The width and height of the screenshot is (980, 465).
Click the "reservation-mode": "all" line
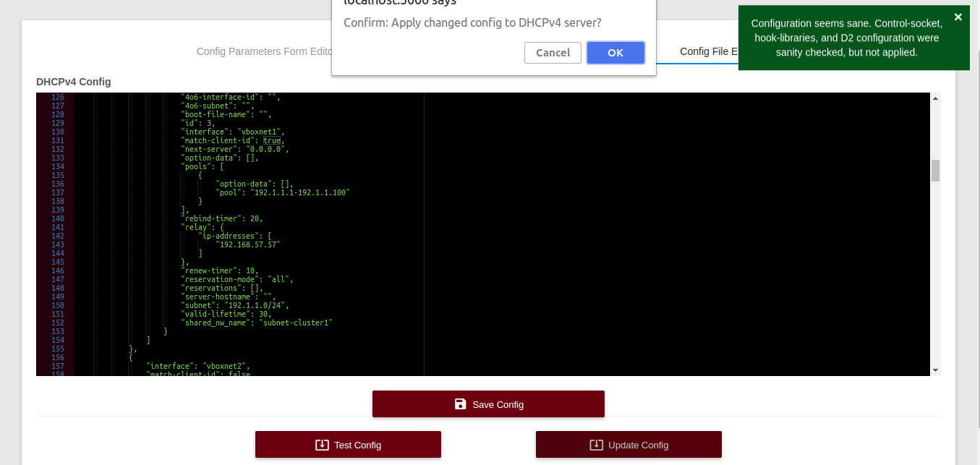coord(237,279)
